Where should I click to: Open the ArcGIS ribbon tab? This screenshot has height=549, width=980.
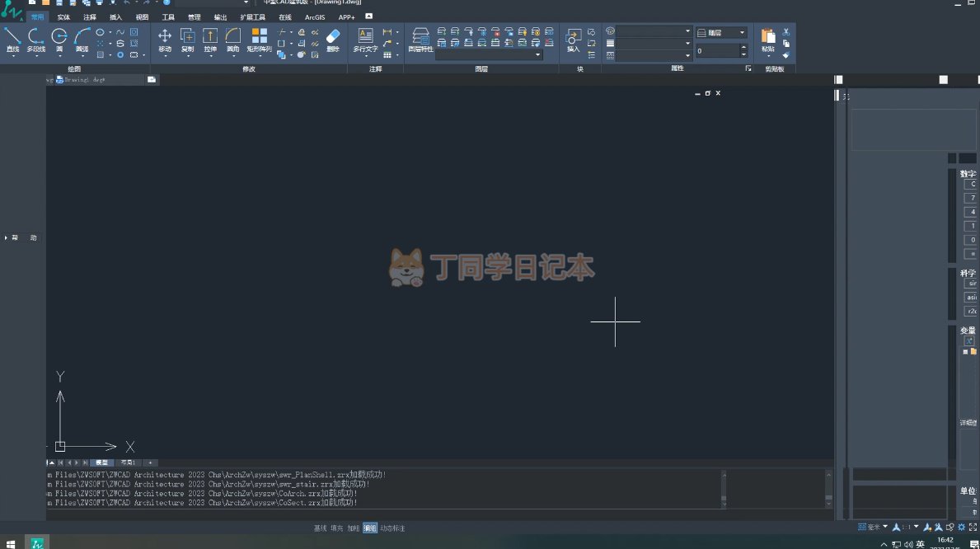click(315, 16)
